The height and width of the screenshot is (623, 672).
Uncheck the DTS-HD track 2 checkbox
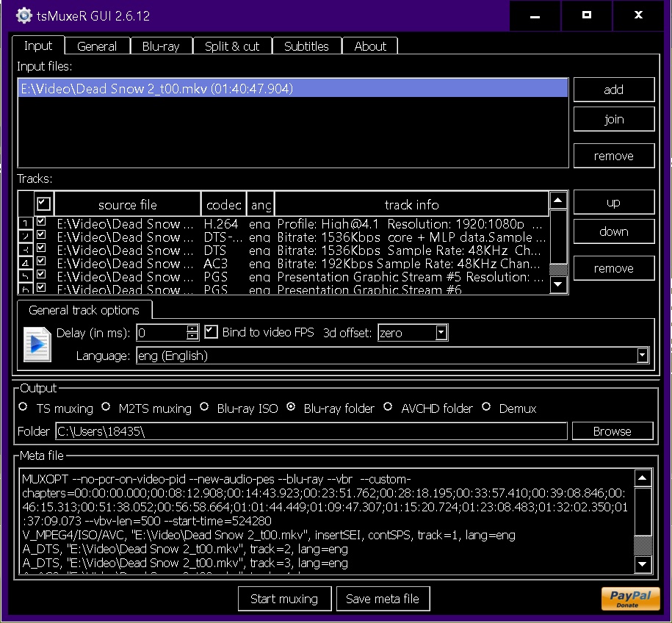(41, 234)
